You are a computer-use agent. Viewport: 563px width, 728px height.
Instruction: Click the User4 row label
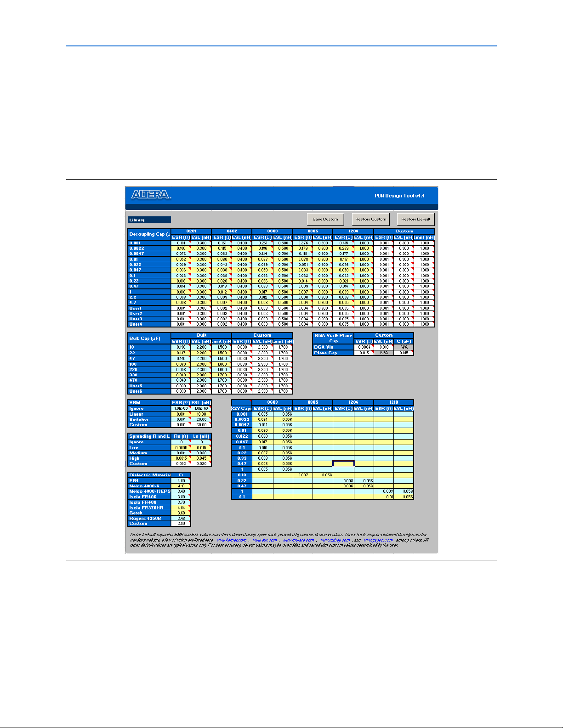[x=149, y=324]
